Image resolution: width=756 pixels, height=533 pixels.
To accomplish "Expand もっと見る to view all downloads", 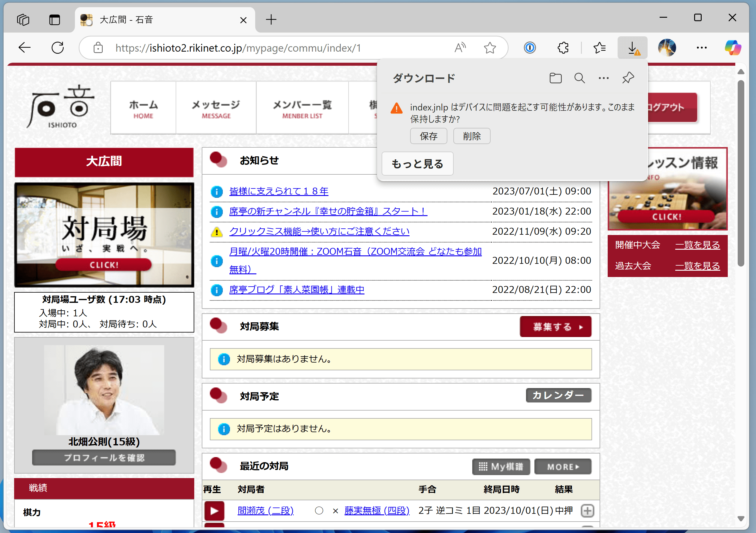I will (417, 164).
